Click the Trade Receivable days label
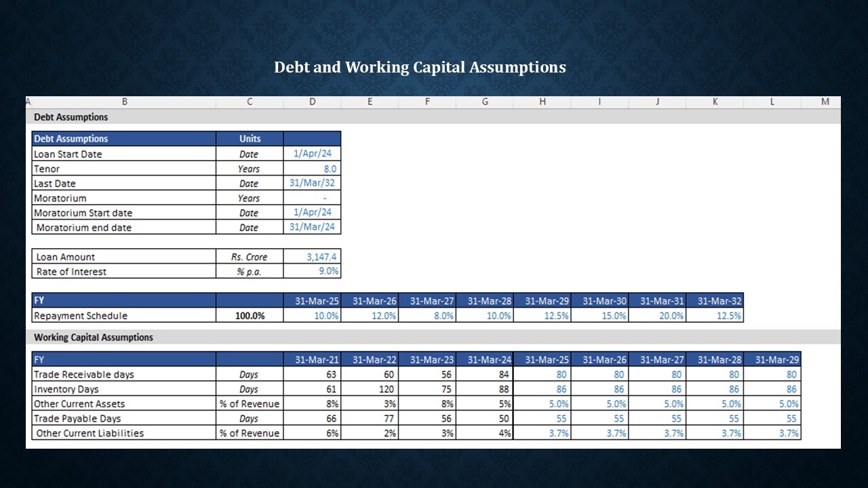The width and height of the screenshot is (868, 488). pyautogui.click(x=84, y=374)
